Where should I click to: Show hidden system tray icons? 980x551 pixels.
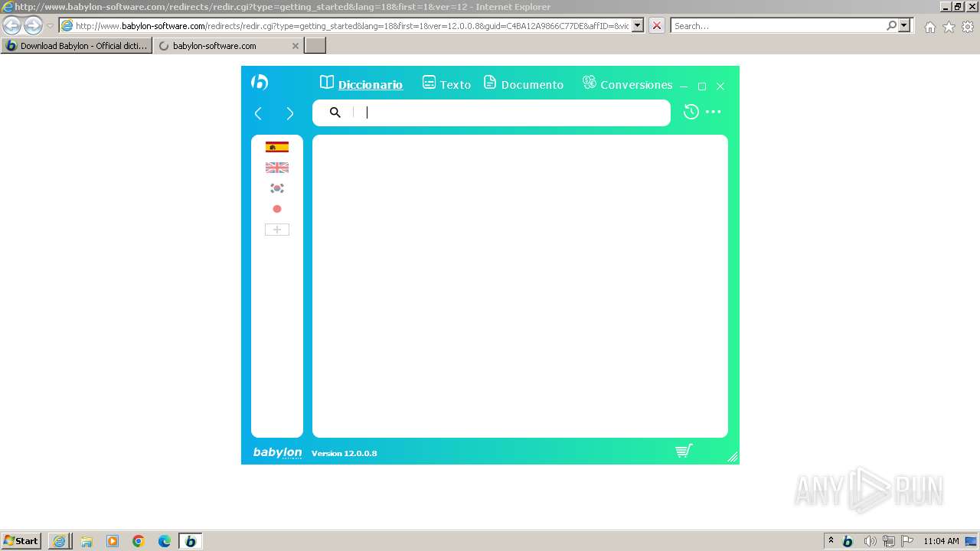[831, 541]
